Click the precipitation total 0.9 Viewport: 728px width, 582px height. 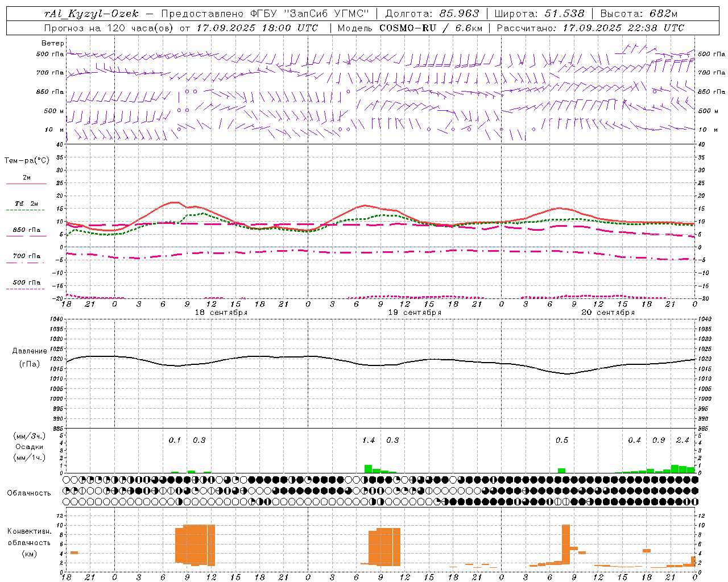pyautogui.click(x=659, y=440)
